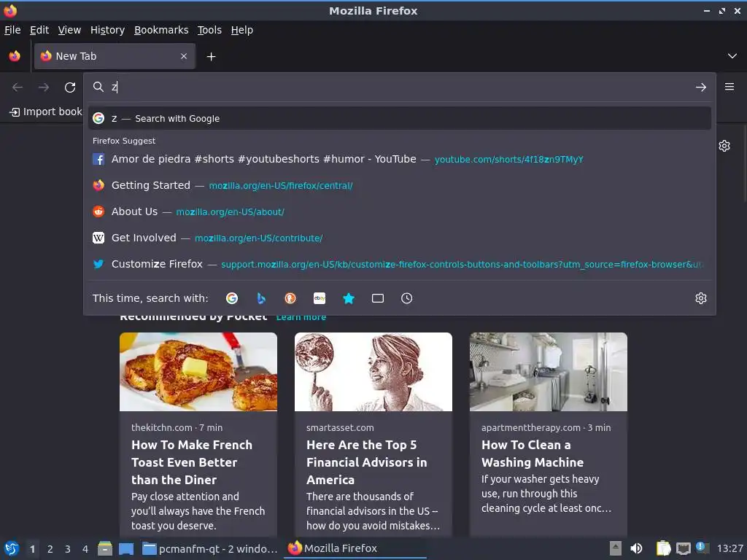Open the History menu
This screenshot has height=560, width=747.
[x=108, y=30]
